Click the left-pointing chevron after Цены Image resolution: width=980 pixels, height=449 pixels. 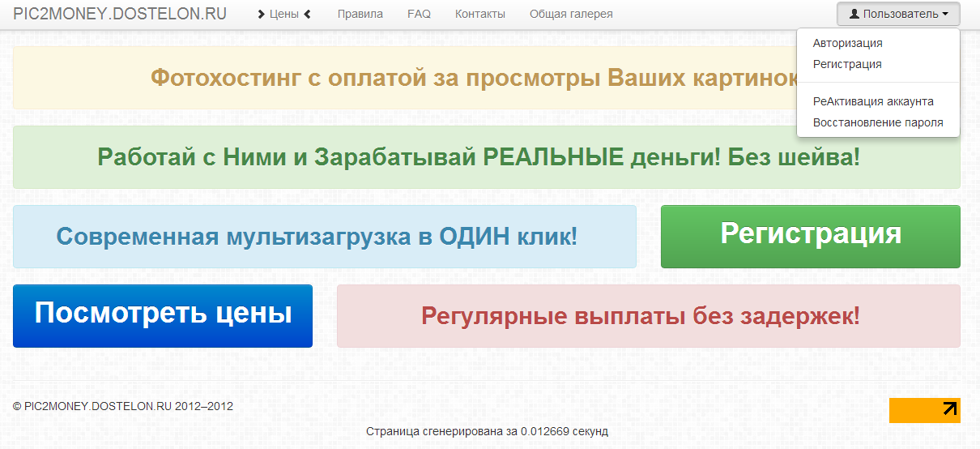308,14
